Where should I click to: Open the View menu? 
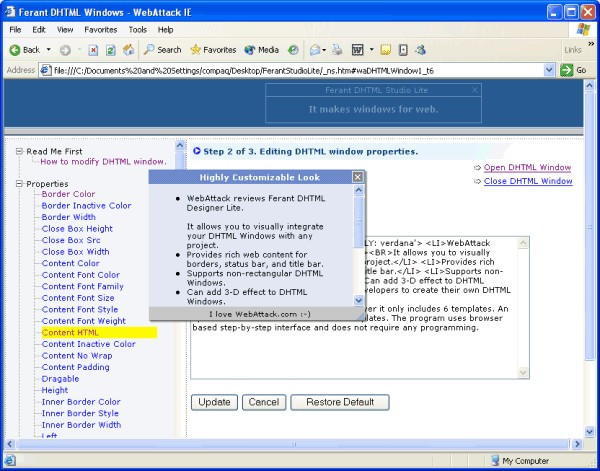click(x=65, y=30)
